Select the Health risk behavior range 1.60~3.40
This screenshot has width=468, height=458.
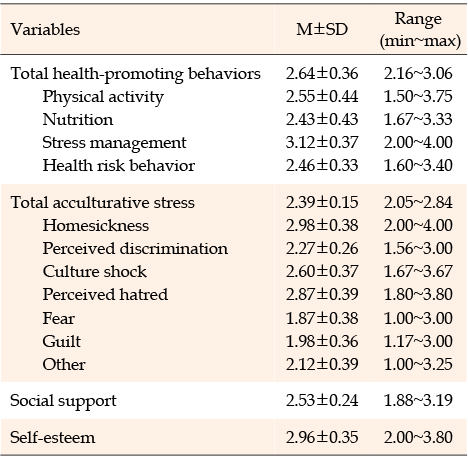click(418, 165)
